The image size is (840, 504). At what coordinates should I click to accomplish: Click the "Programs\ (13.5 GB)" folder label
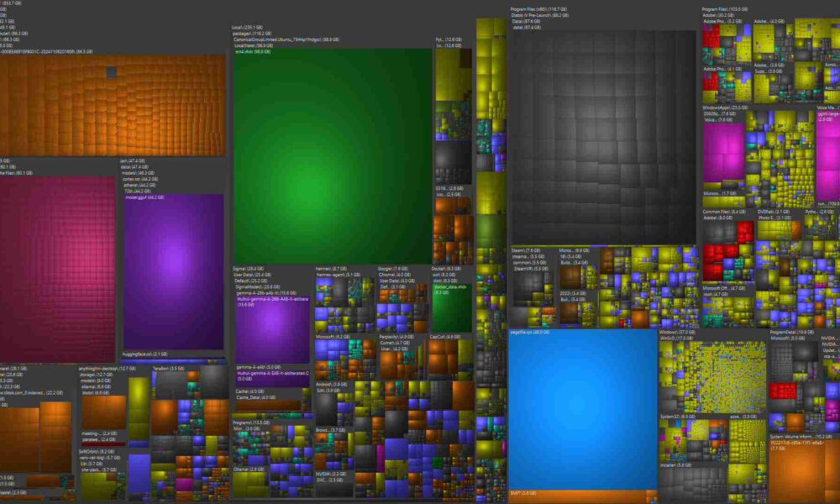(250, 423)
